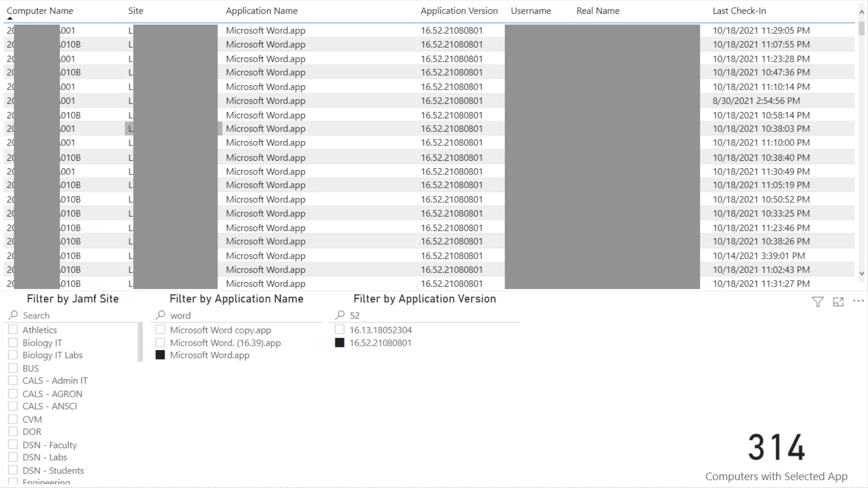Image resolution: width=868 pixels, height=488 pixels.
Task: Check Microsoft Word. (16.39).app checkbox
Action: pos(160,343)
